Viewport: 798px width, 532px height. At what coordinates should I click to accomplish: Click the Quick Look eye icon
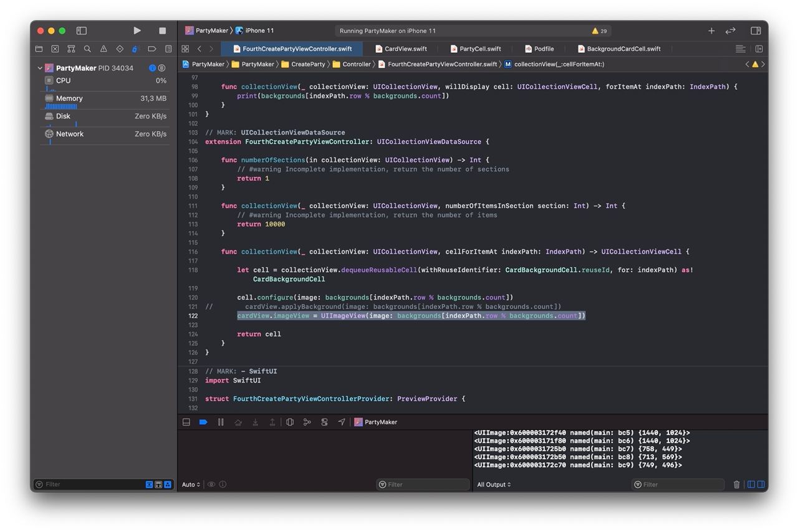pos(211,485)
